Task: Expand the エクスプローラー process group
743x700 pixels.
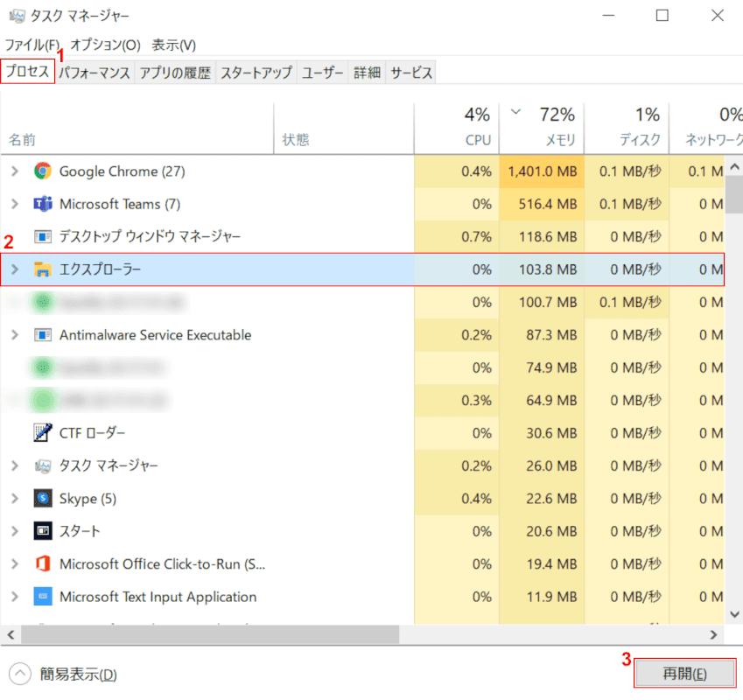Action: click(x=15, y=269)
